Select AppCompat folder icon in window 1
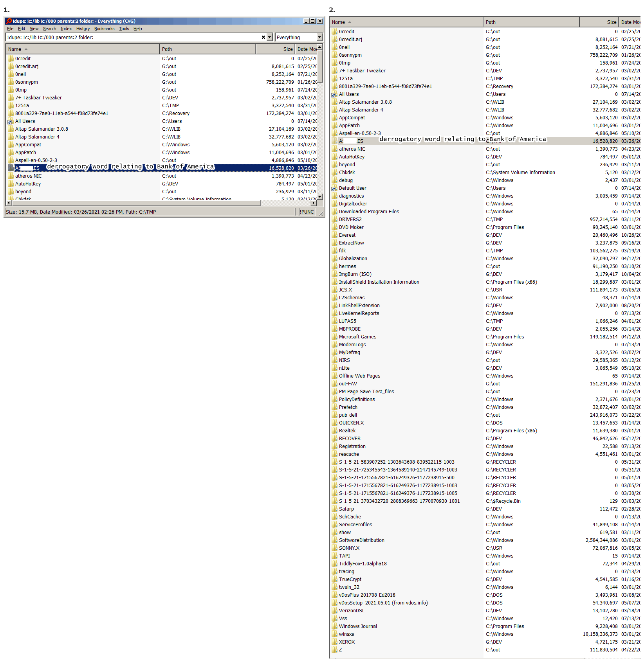 tap(11, 144)
